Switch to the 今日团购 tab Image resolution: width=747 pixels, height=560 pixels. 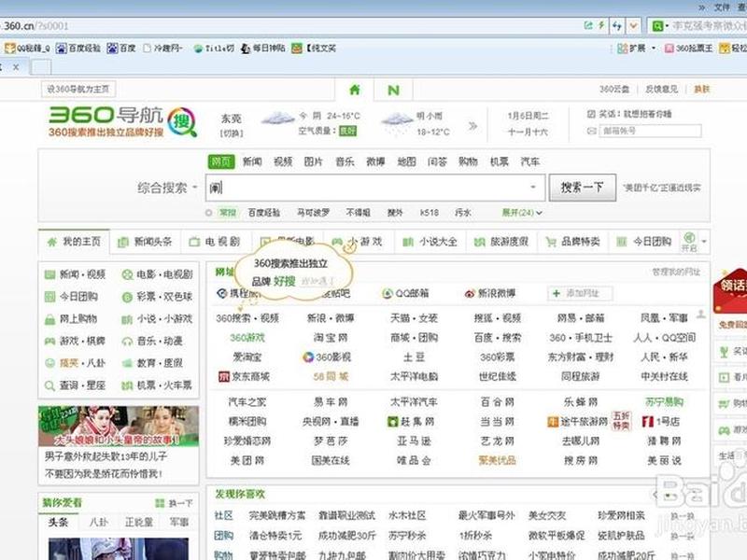pyautogui.click(x=643, y=242)
